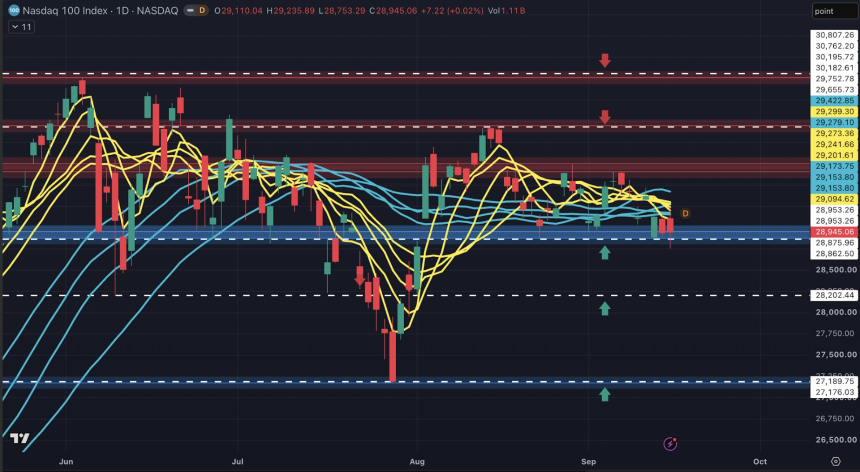
Task: Click the 27,750.00 axis tick
Action: [835, 333]
